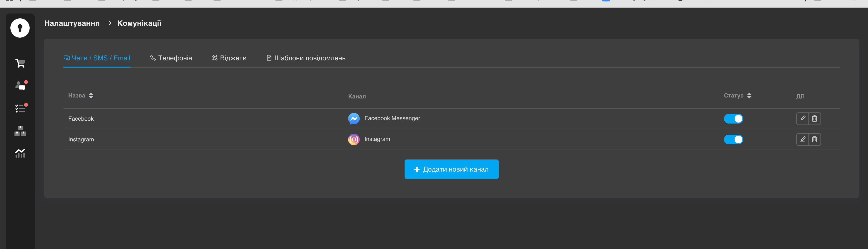
Task: Delete the Instagram channel
Action: pyautogui.click(x=814, y=139)
